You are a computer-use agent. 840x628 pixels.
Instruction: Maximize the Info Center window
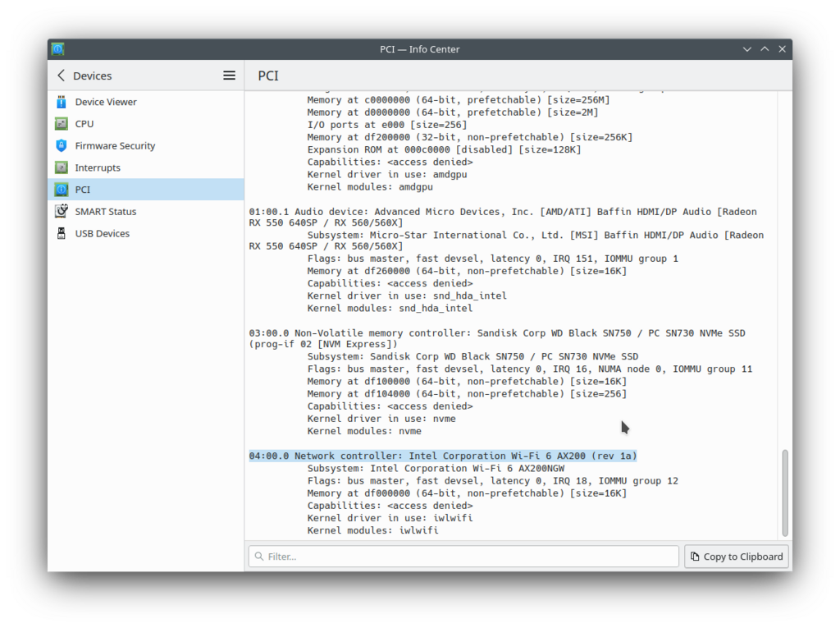pyautogui.click(x=765, y=49)
